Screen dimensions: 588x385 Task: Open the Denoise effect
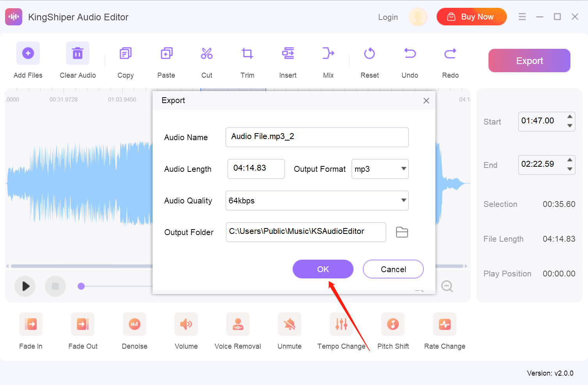(135, 324)
